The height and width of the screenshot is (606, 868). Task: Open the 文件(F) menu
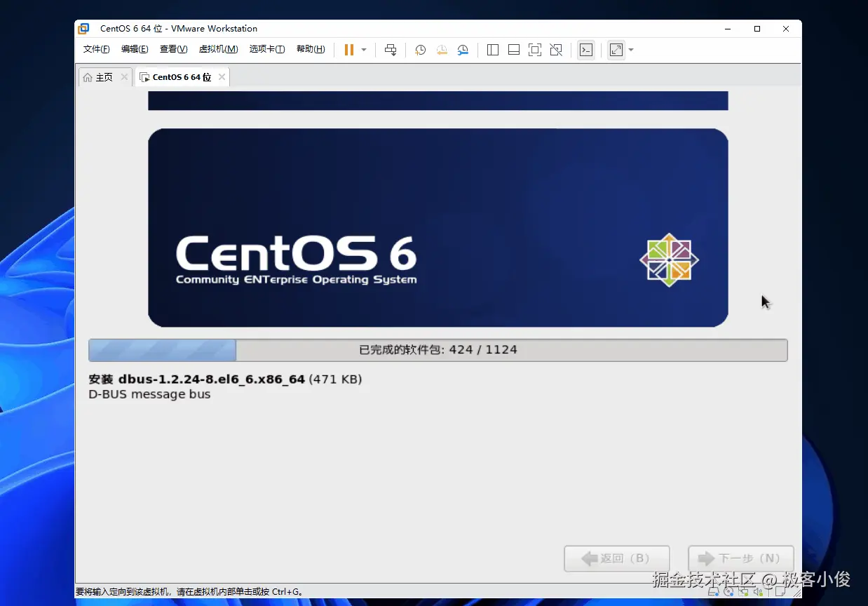[97, 49]
